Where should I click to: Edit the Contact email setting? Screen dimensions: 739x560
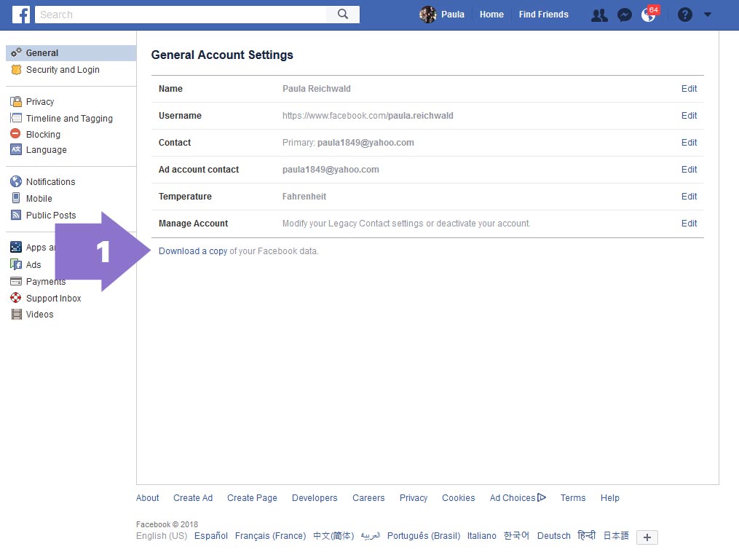tap(689, 142)
